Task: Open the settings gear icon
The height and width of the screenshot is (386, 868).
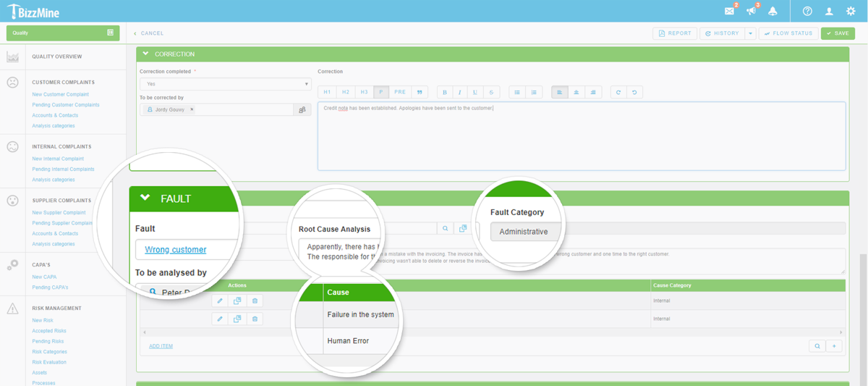Action: [x=851, y=11]
